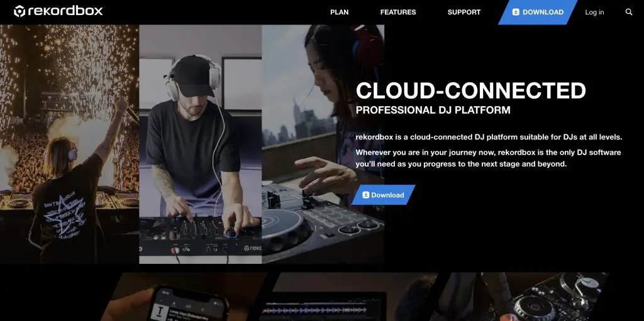Viewport: 644px width, 321px height.
Task: Open the phone app preview image
Action: click(x=185, y=297)
